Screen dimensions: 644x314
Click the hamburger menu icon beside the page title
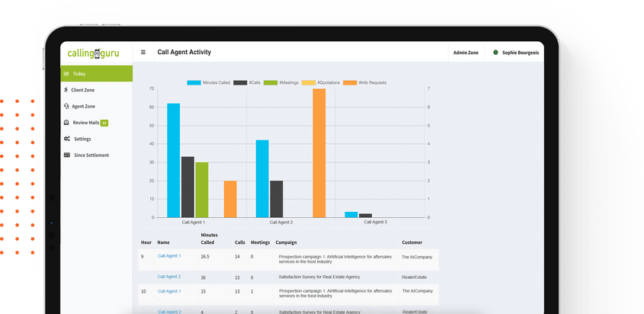[143, 53]
